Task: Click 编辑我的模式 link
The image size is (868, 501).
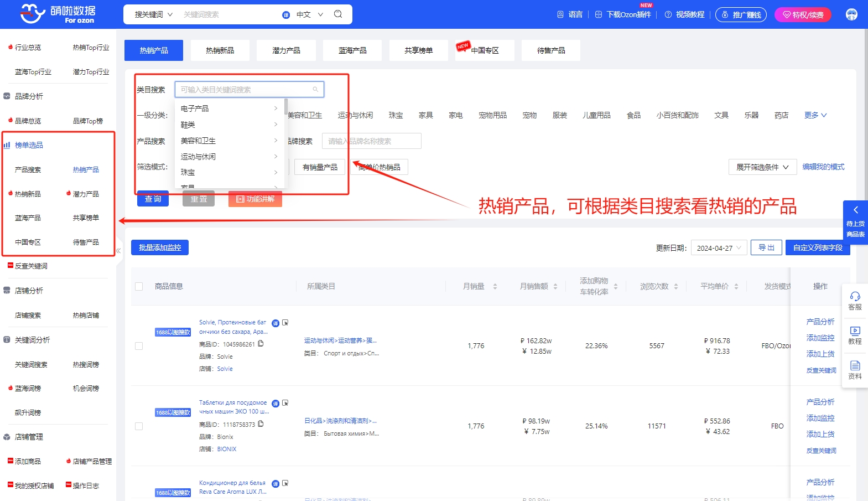Action: tap(823, 167)
